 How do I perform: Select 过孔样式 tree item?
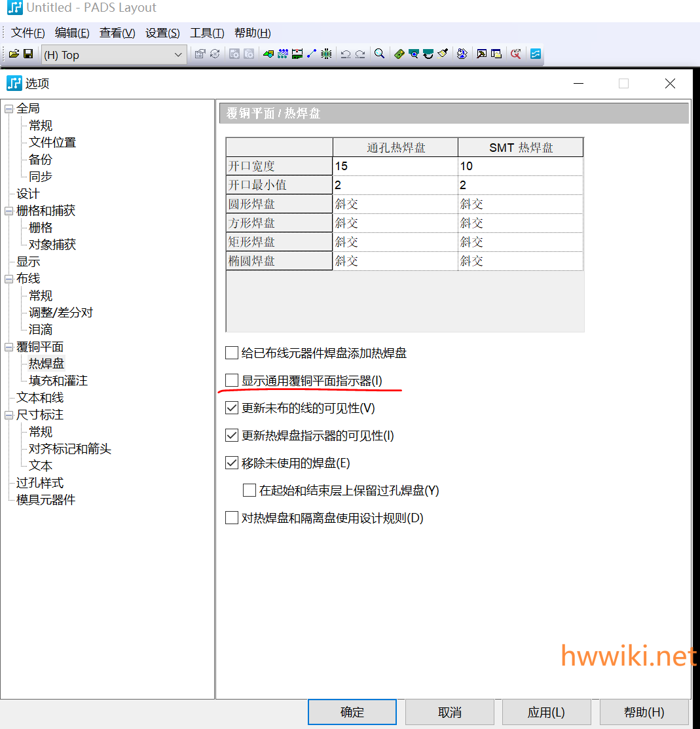(40, 483)
